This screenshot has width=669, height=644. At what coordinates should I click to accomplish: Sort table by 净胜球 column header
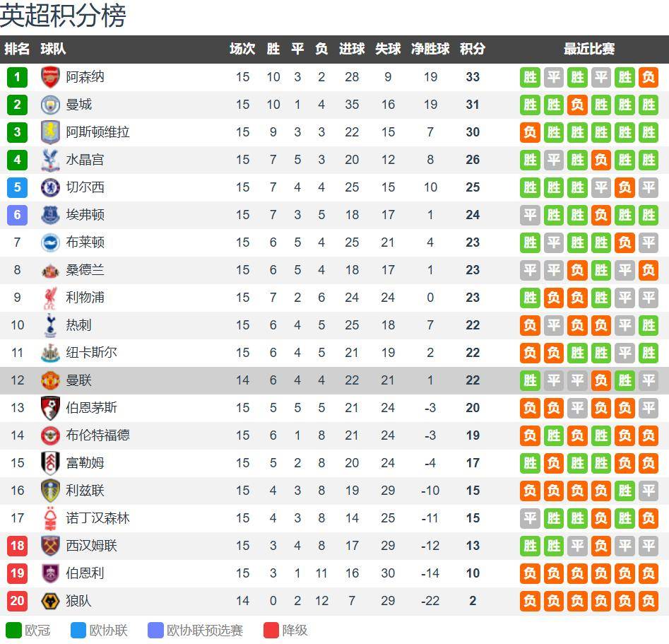[430, 49]
